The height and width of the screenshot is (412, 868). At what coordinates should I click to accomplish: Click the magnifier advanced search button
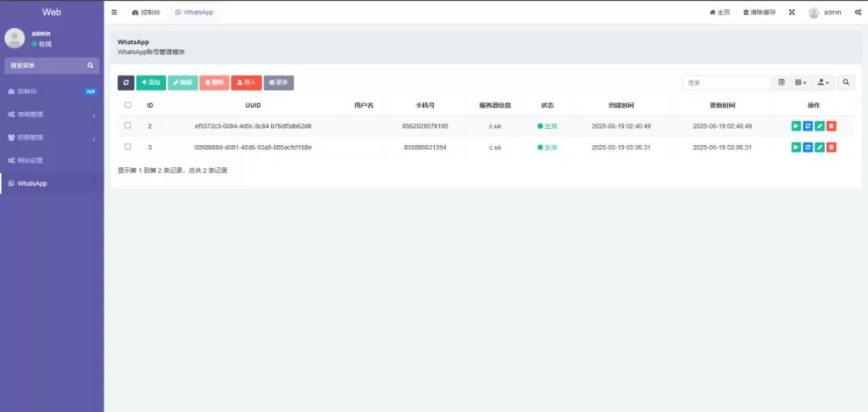tap(846, 82)
